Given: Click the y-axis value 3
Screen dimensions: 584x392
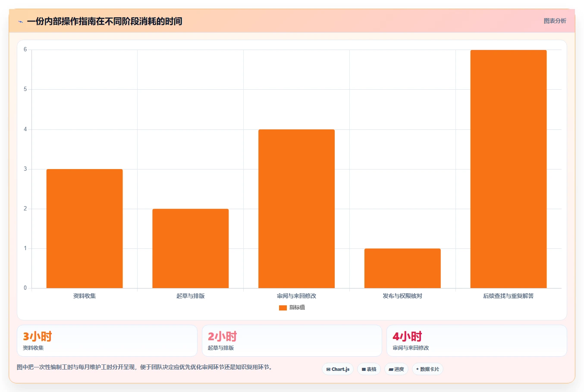Looking at the screenshot, I should [25, 169].
